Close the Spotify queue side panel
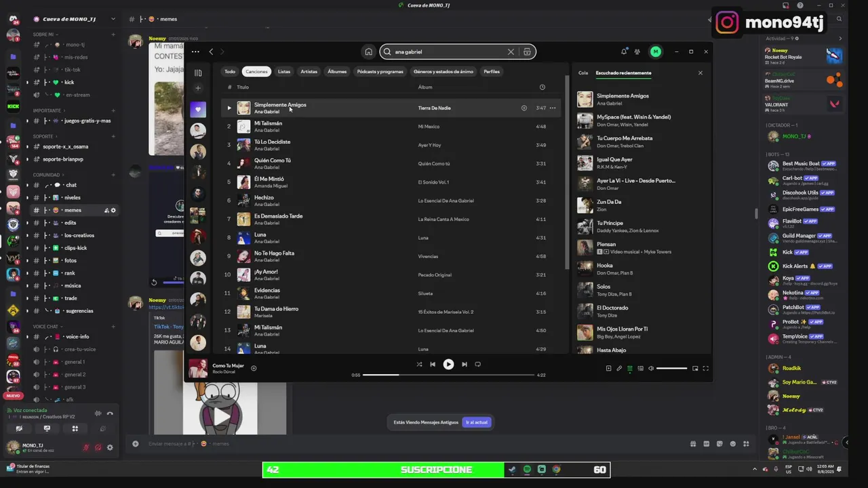Screen dimensions: 868x488 [x=701, y=73]
